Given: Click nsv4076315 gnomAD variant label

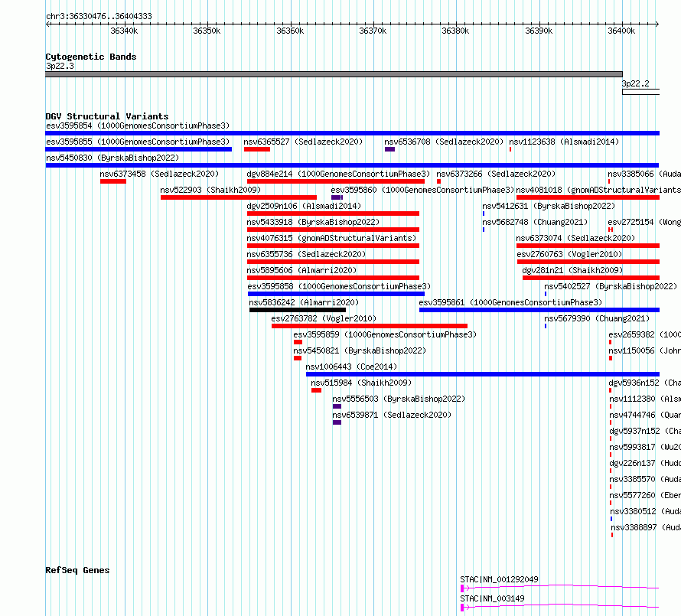Looking at the screenshot, I should 331,239.
